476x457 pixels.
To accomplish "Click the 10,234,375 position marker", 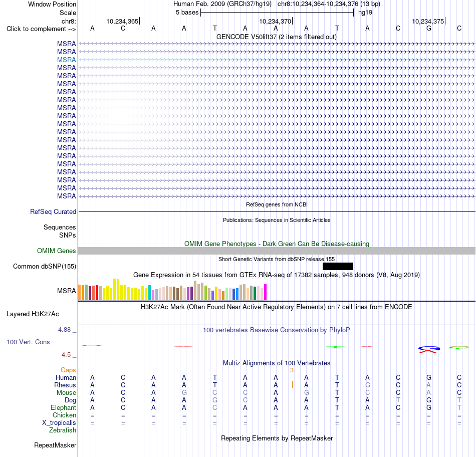I will [428, 21].
